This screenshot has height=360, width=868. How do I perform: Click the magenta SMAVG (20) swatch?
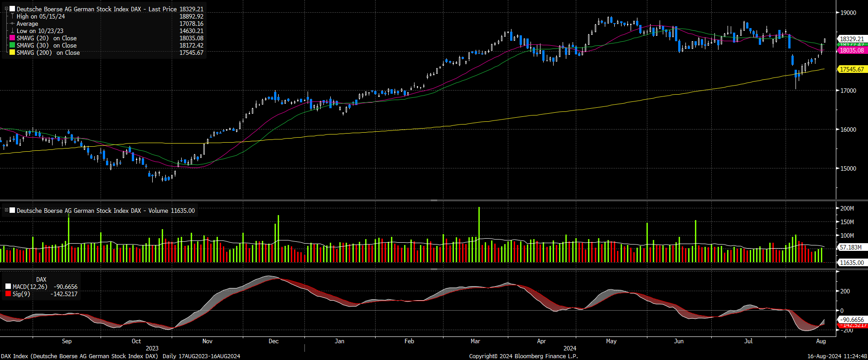(12, 38)
